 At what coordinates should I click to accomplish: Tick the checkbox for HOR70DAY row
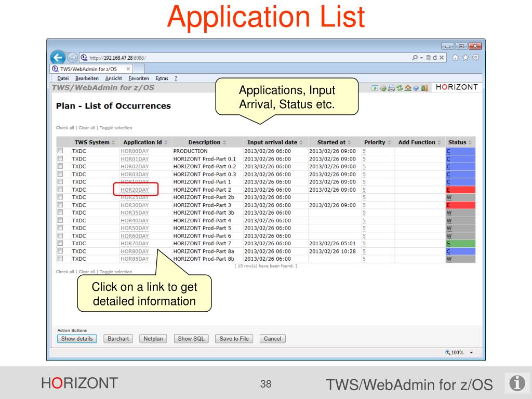(x=60, y=243)
